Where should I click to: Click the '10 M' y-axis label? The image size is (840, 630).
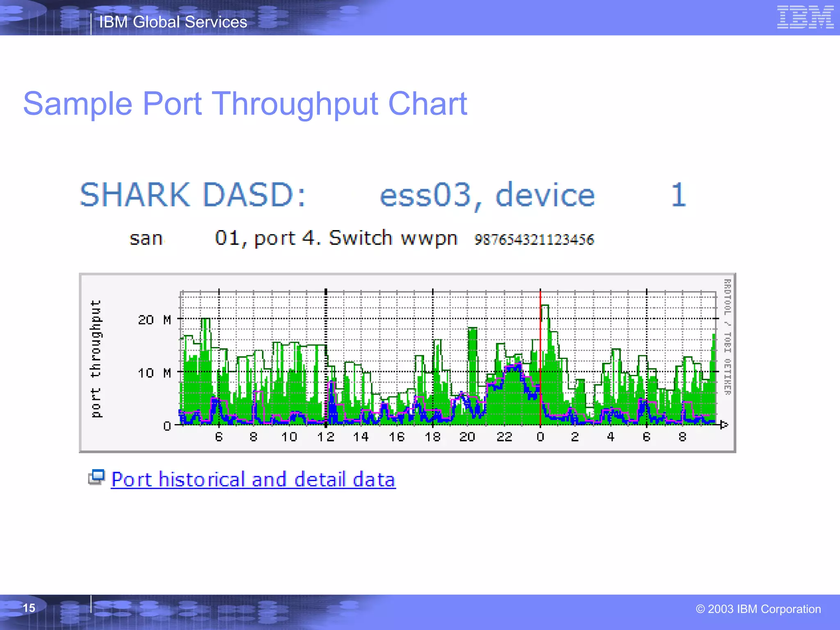(154, 373)
